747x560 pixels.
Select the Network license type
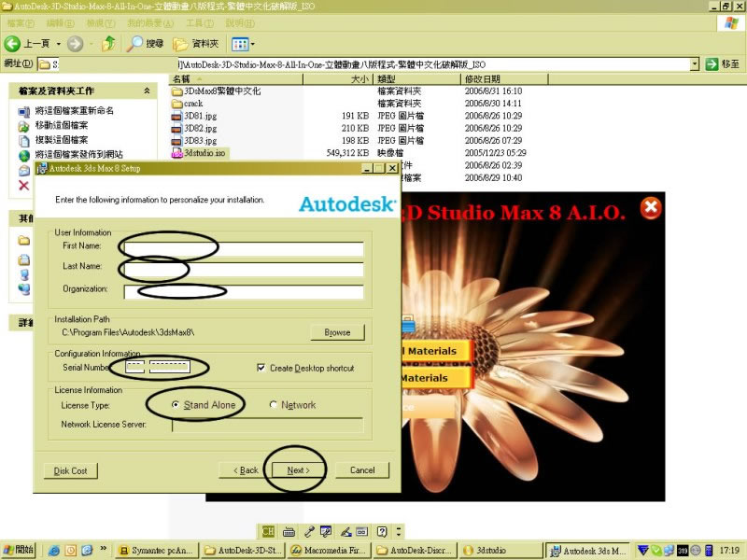(x=274, y=405)
